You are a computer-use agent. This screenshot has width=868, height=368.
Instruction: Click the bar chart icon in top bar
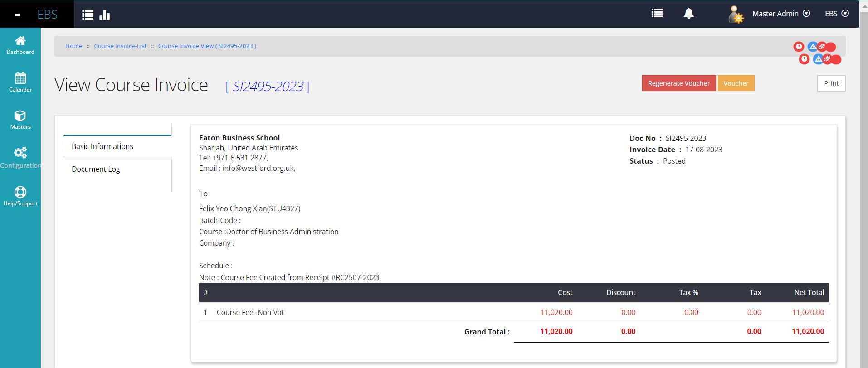coord(105,15)
